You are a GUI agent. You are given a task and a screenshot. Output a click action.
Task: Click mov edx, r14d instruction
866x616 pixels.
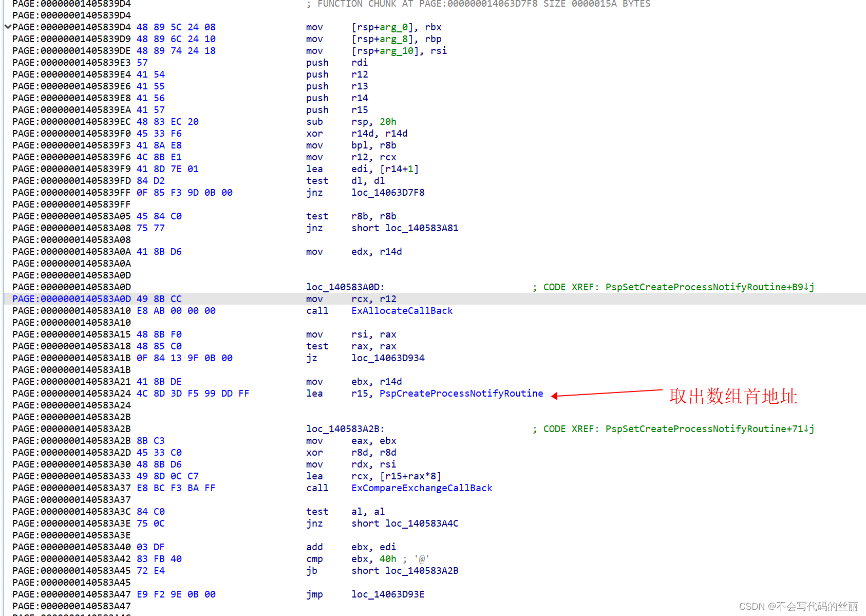(x=354, y=252)
